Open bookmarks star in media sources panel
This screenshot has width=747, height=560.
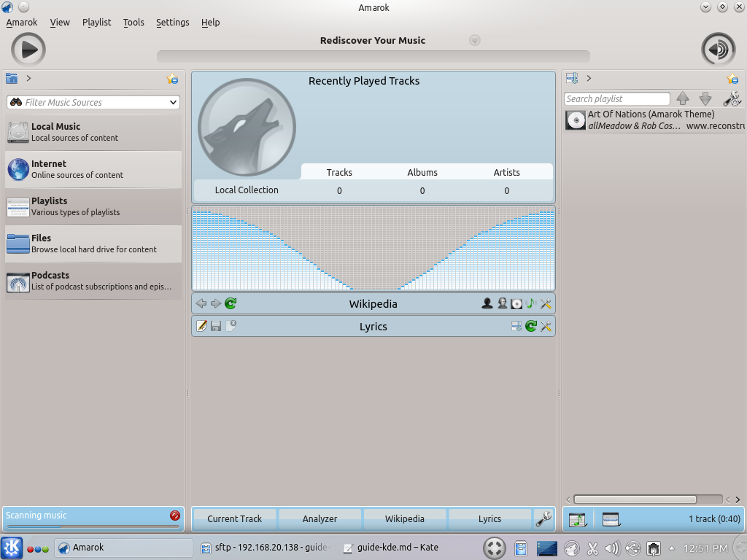(172, 79)
